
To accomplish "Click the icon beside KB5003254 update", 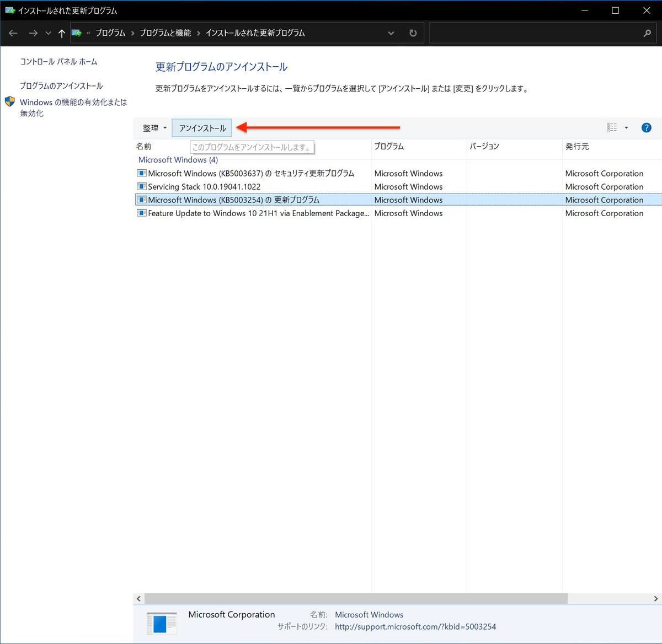I will 142,200.
